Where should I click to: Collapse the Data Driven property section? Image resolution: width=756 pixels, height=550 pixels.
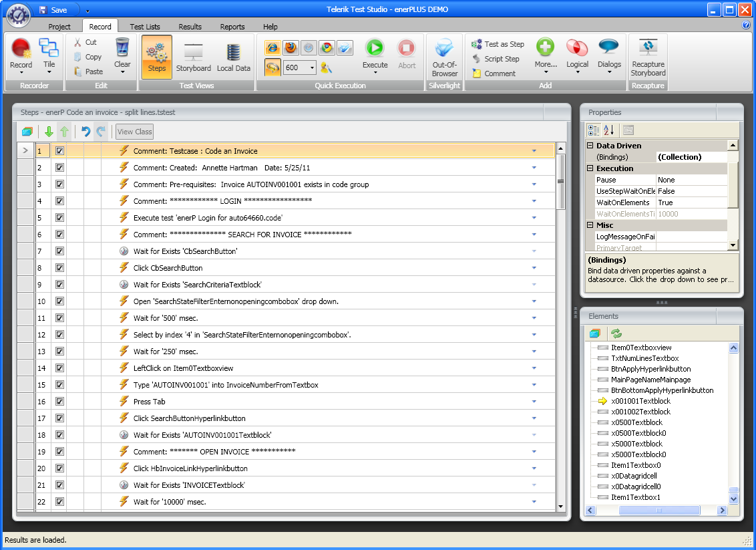[590, 146]
